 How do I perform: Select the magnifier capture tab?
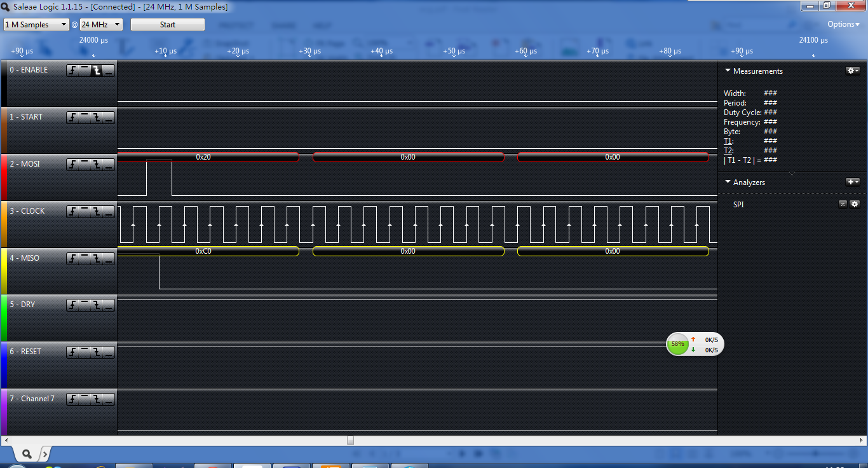click(x=27, y=453)
